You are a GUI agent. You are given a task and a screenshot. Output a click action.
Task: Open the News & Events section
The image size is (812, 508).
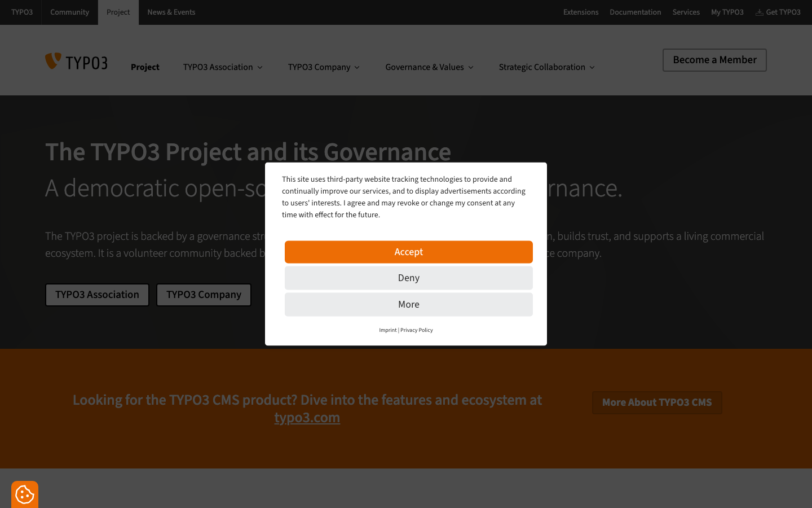point(171,12)
